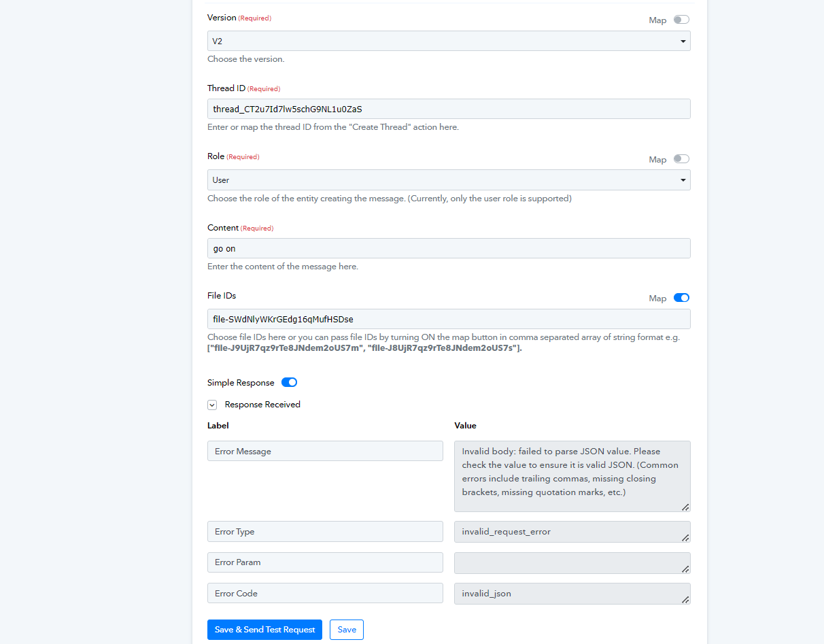Click the File IDs input field
Viewport: 824px width, 644px height.
pyautogui.click(x=449, y=319)
